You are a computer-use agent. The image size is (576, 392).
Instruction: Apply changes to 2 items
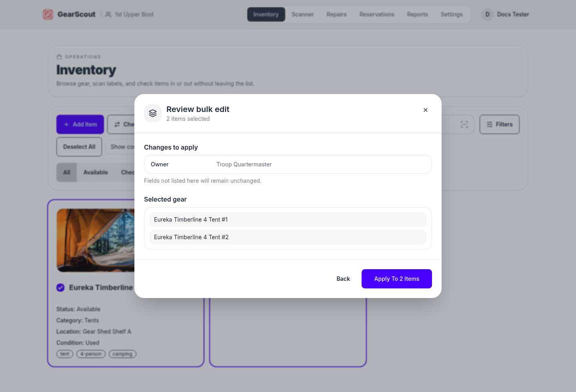point(397,279)
